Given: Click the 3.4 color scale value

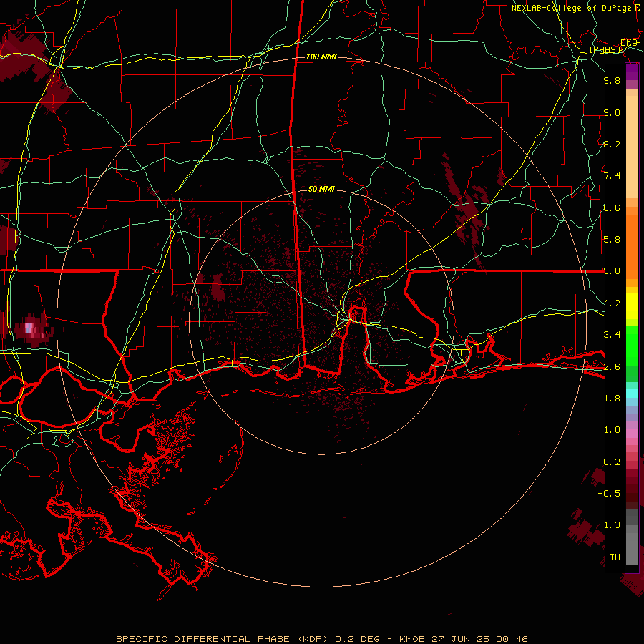Looking at the screenshot, I should (x=612, y=335).
